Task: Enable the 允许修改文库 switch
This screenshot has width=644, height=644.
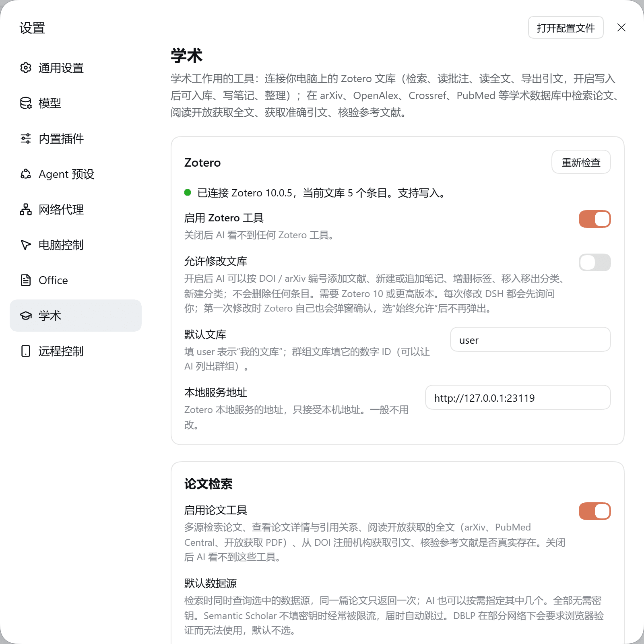Action: (x=594, y=262)
